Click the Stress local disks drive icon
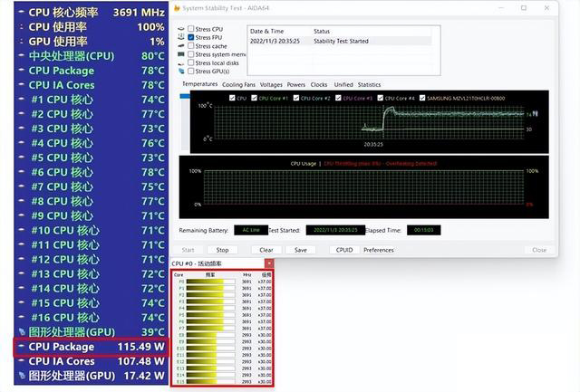The image size is (580, 392). tap(179, 62)
